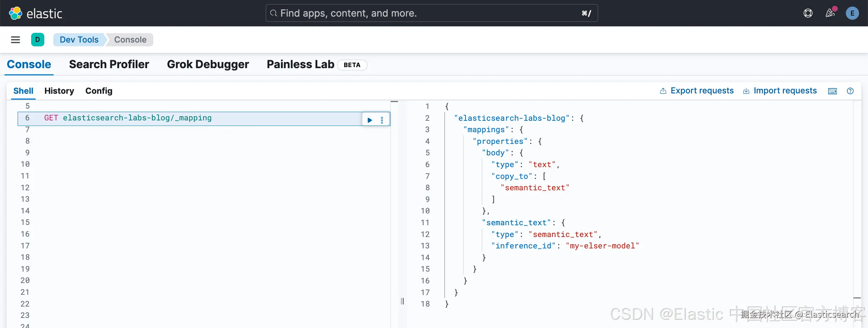
Task: Show keyboard shortcuts icon
Action: coord(832,91)
